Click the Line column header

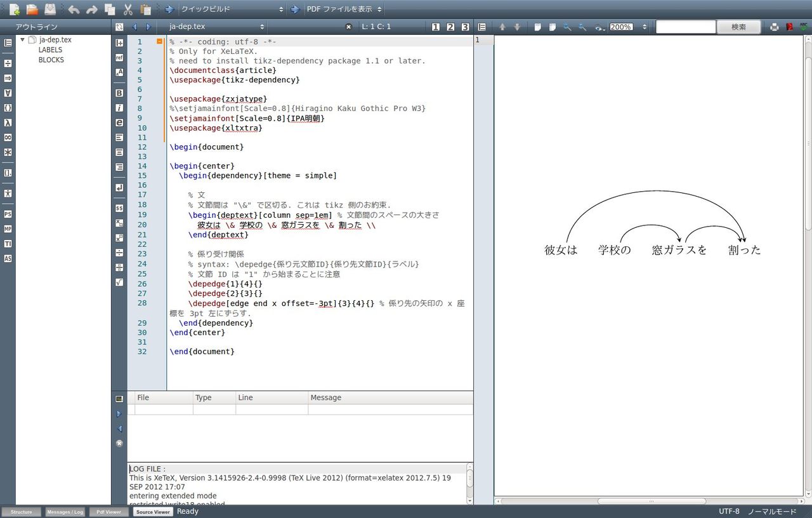272,397
